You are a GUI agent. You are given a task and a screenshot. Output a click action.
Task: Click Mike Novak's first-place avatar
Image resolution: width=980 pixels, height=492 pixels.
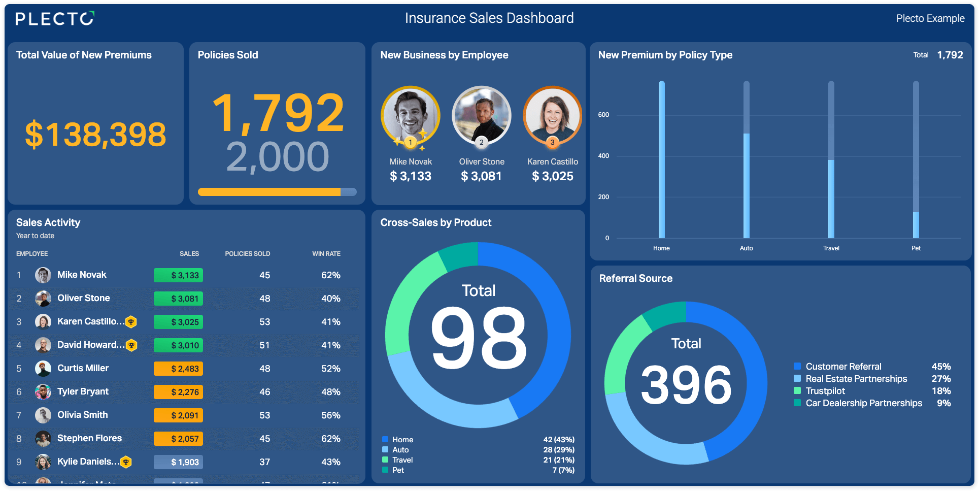pos(411,116)
